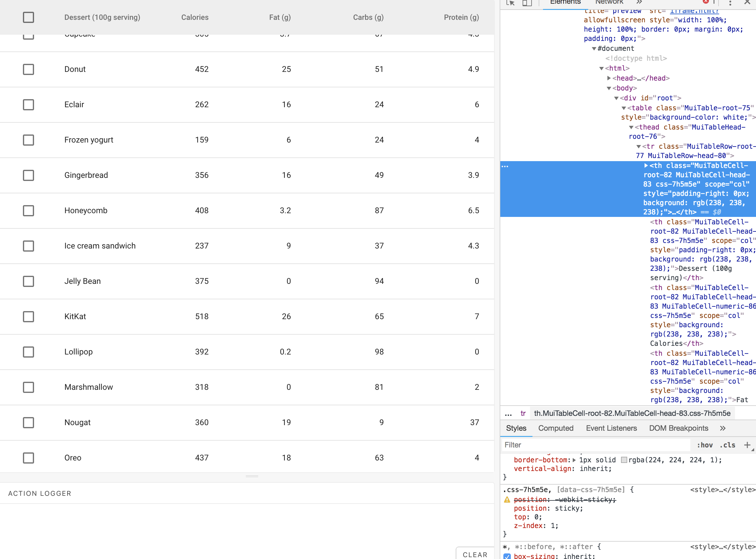The width and height of the screenshot is (756, 559).
Task: Open the iframe.html source link
Action: pyautogui.click(x=694, y=11)
